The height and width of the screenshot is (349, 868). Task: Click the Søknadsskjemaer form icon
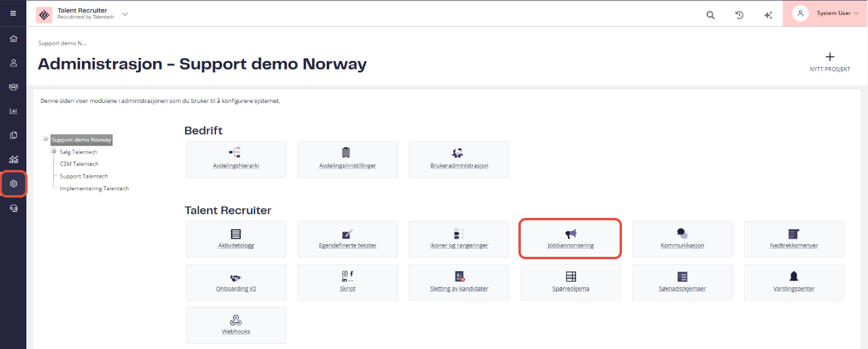coord(682,277)
